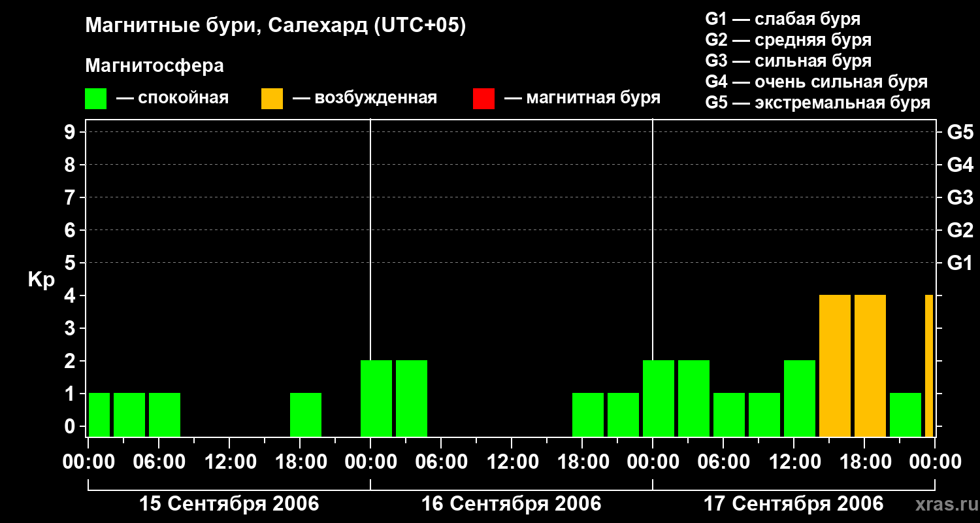Click the G5 storm level label on right axis
The height and width of the screenshot is (523, 980).
pyautogui.click(x=960, y=132)
